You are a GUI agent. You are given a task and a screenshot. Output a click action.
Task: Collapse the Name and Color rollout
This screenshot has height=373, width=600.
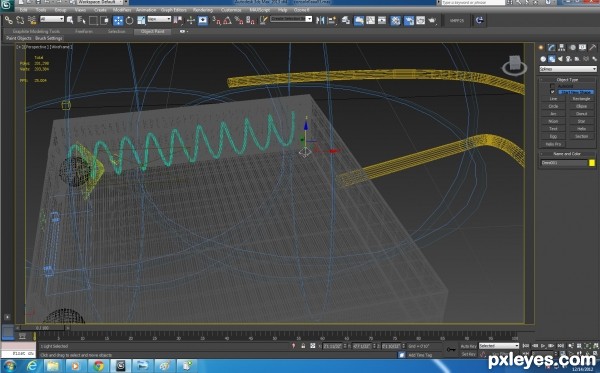click(567, 154)
